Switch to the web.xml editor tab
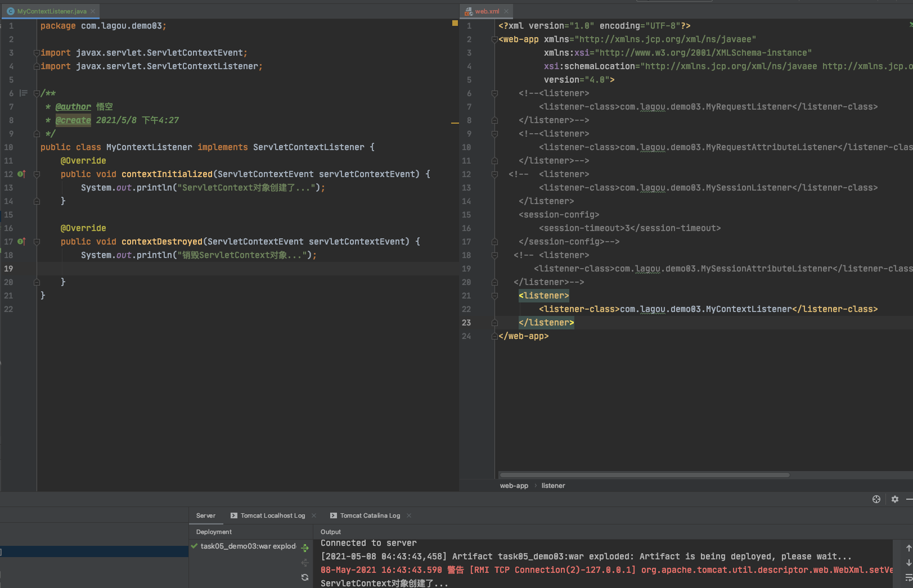 (x=487, y=11)
